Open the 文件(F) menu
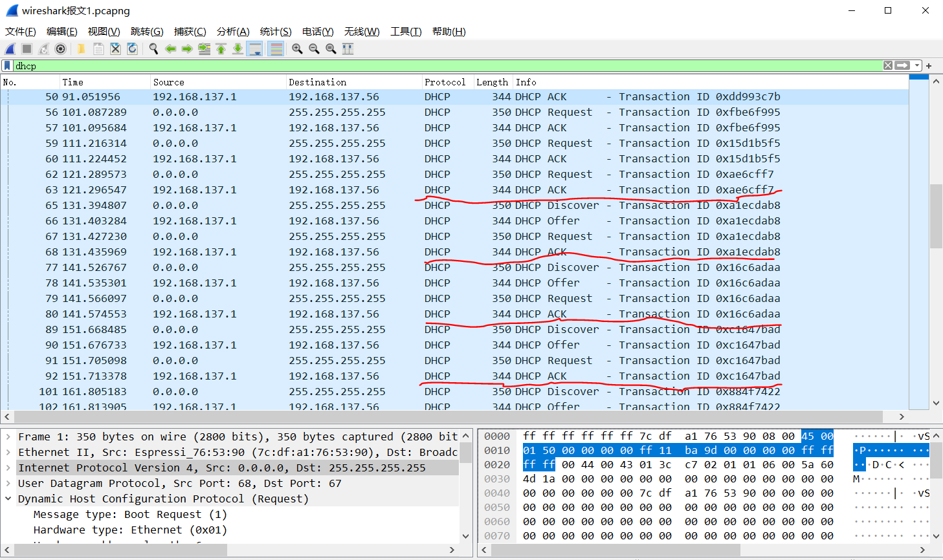The image size is (943, 560). 20,31
